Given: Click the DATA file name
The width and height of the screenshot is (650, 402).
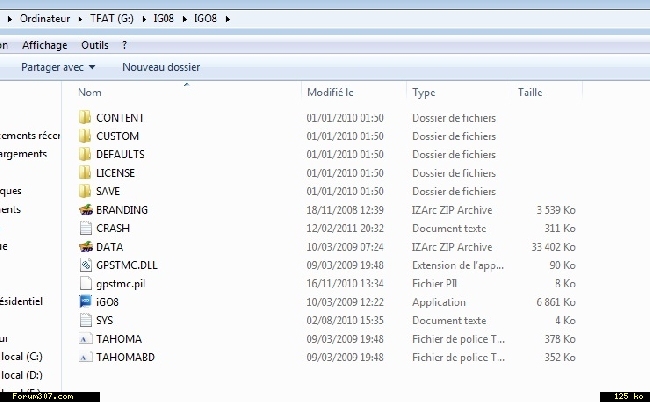Looking at the screenshot, I should pos(109,247).
